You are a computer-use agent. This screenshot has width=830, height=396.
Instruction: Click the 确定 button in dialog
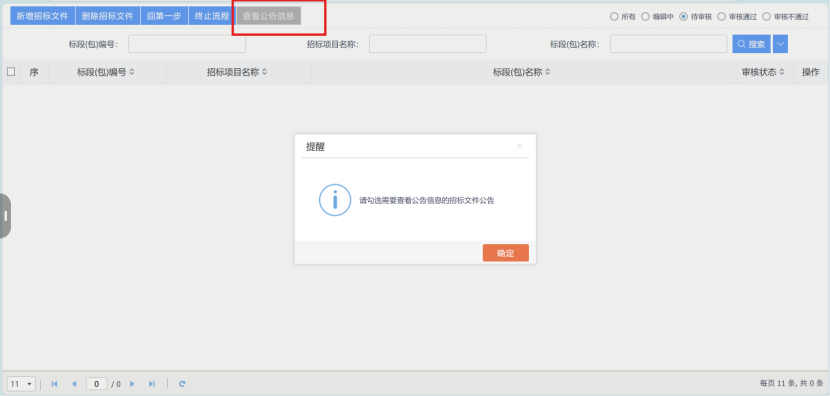click(x=506, y=253)
